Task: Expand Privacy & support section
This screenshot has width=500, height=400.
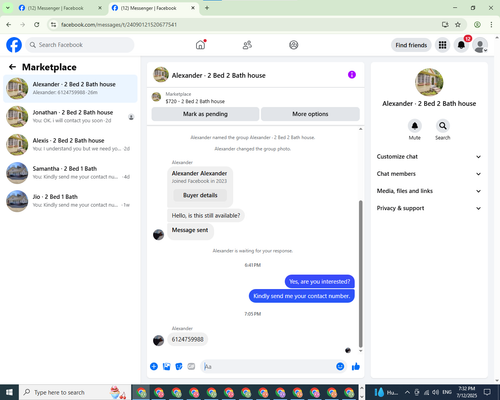Action: 429,208
